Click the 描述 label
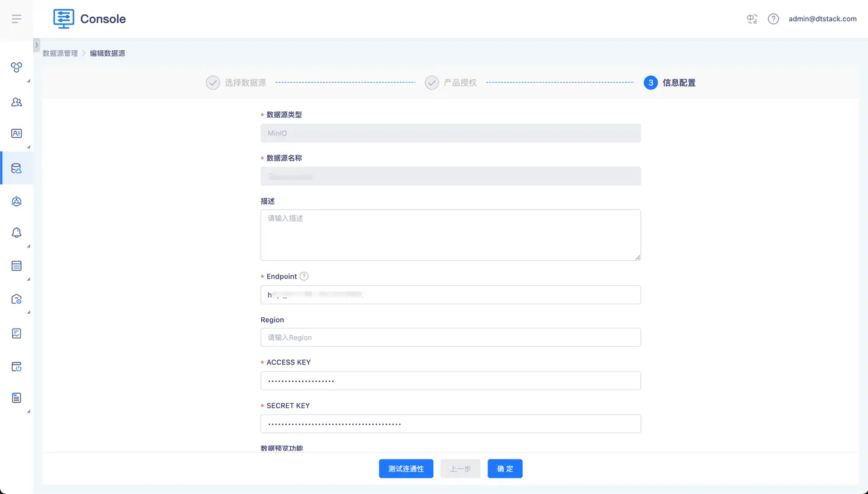This screenshot has width=868, height=494. pos(268,201)
